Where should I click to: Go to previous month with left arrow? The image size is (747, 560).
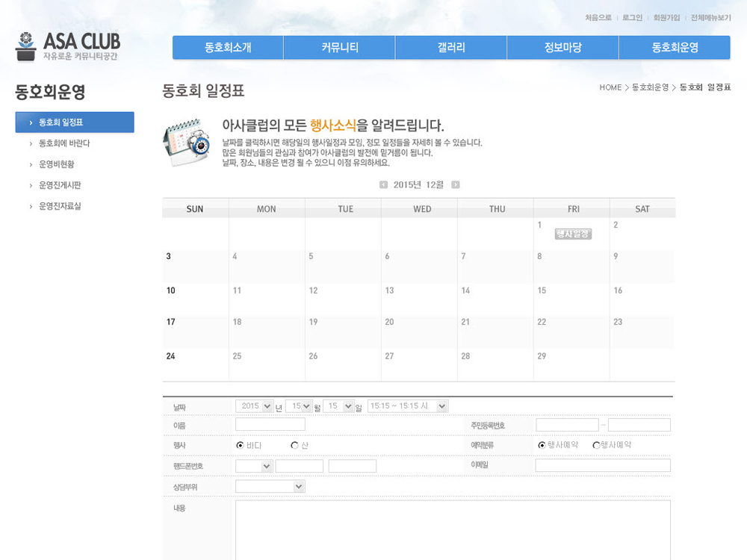pos(383,184)
